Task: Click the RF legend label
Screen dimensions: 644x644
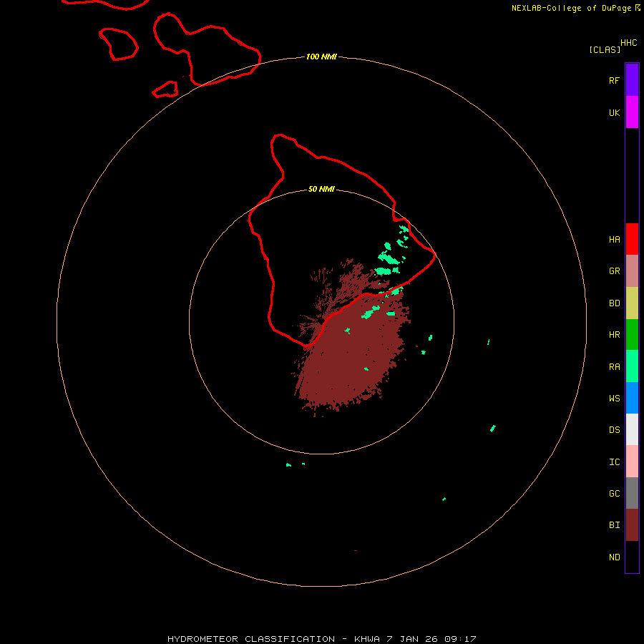Action: (614, 80)
